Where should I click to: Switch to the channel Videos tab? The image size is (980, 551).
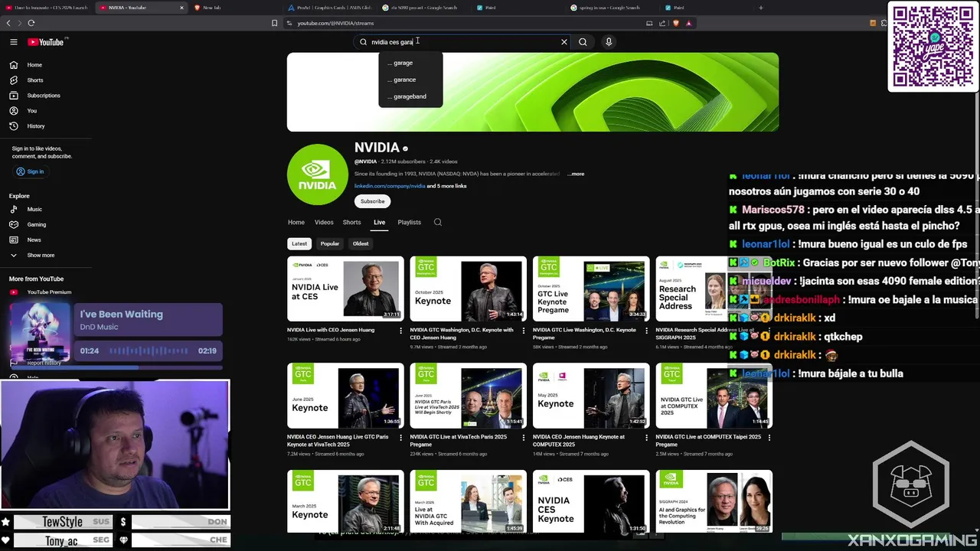point(324,222)
